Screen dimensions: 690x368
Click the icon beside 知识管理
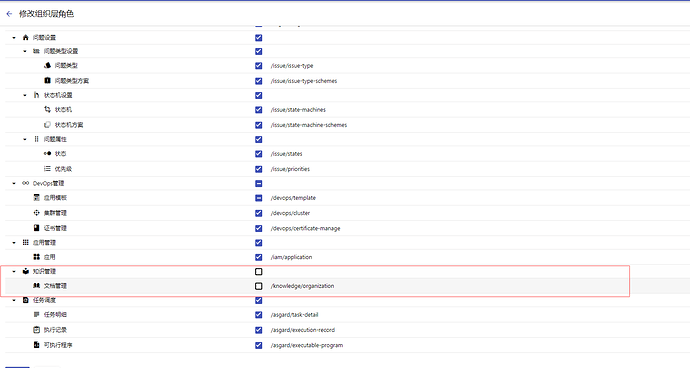[26, 271]
